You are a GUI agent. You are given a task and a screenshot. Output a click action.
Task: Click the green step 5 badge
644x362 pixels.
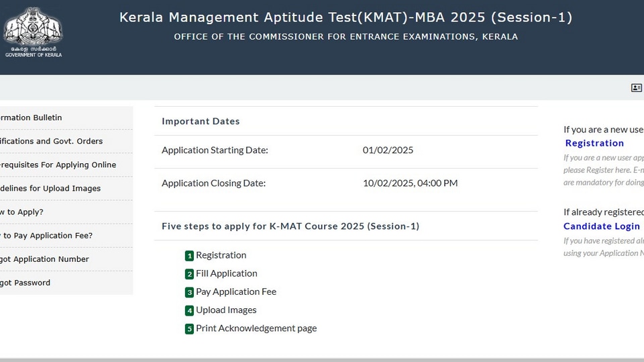tap(189, 328)
